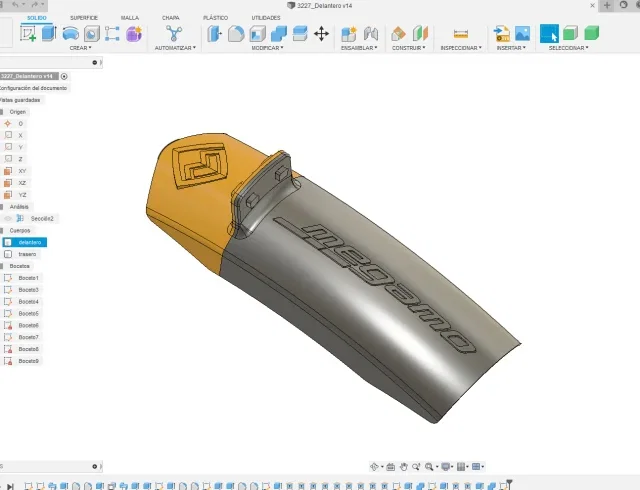Choose the Revolve tool
Screen dimensions: 640x490
tap(71, 33)
